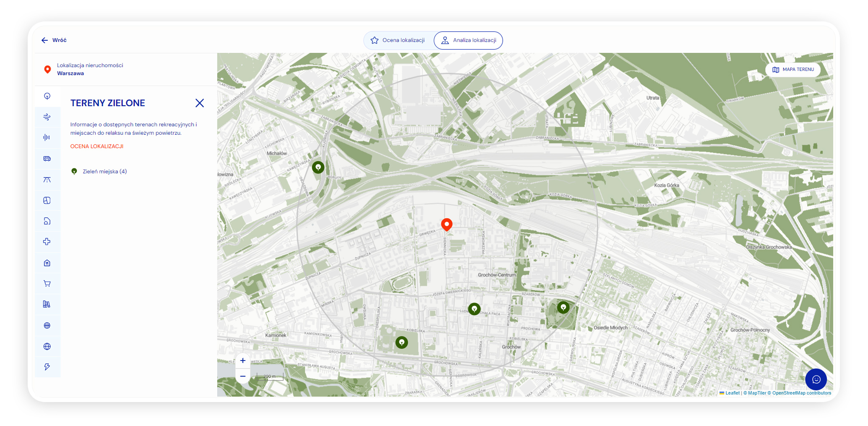Screen dimensions: 868x426
Task: Zoom in the map with plus button
Action: (x=242, y=361)
